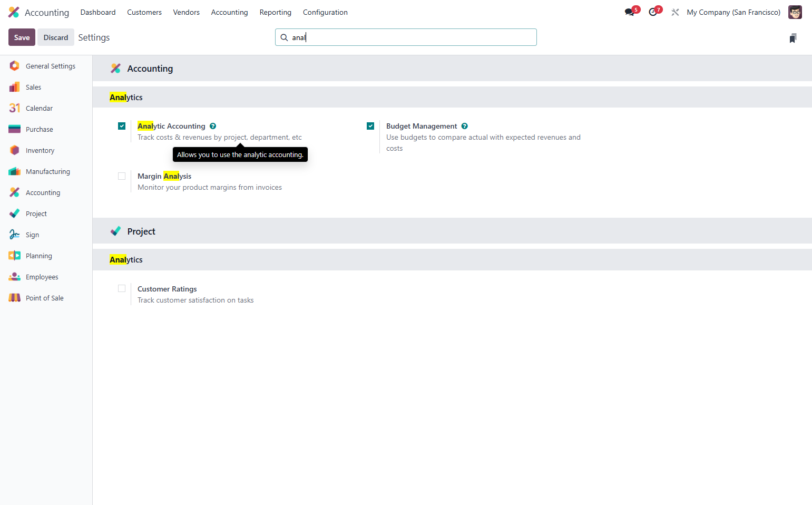Open the Accounting top menu
The width and height of the screenshot is (812, 505).
pos(229,12)
